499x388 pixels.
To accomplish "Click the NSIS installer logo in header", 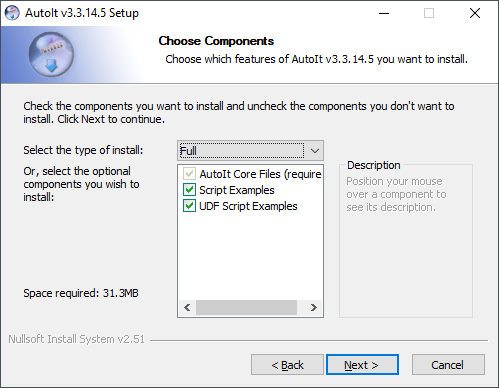I will pos(51,54).
